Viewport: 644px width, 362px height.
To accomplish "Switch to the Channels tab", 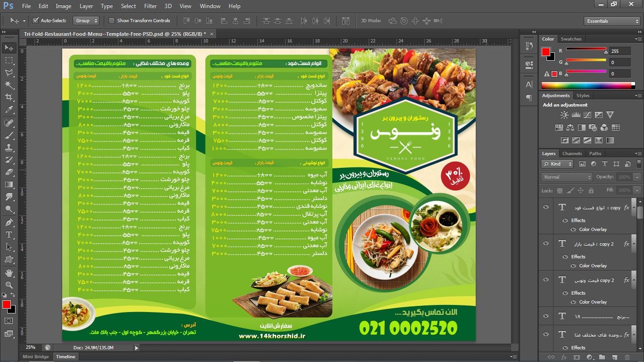I will pyautogui.click(x=572, y=154).
